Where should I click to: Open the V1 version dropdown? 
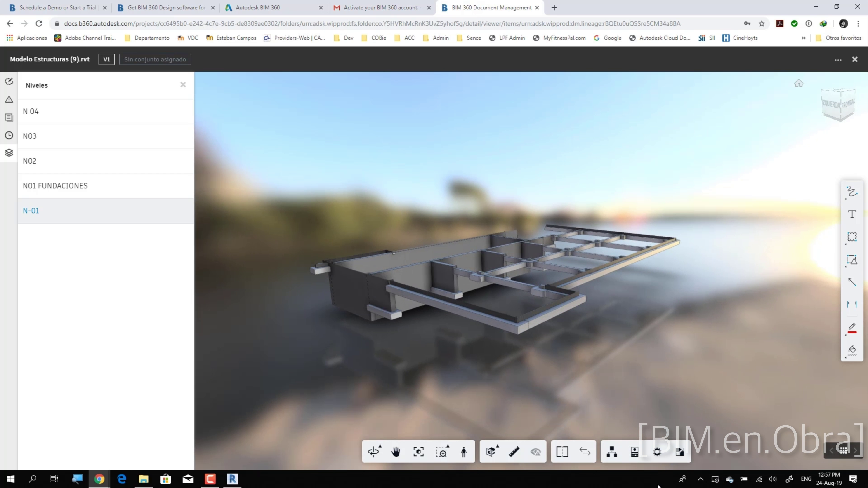click(x=106, y=59)
